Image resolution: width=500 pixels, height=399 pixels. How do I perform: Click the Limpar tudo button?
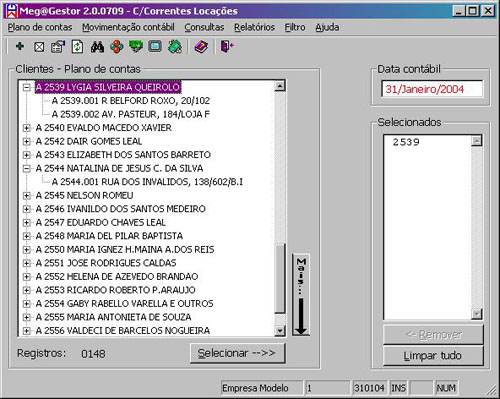tap(433, 356)
